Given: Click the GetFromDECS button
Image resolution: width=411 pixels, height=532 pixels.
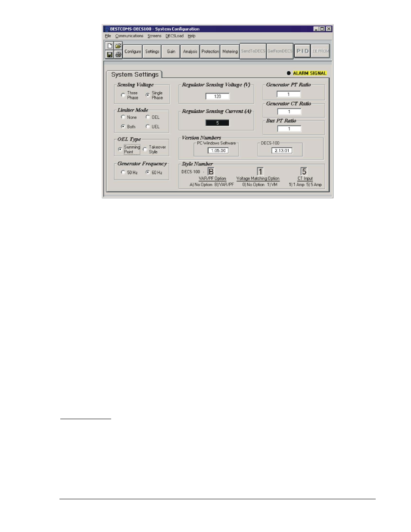Looking at the screenshot, I should pos(280,51).
